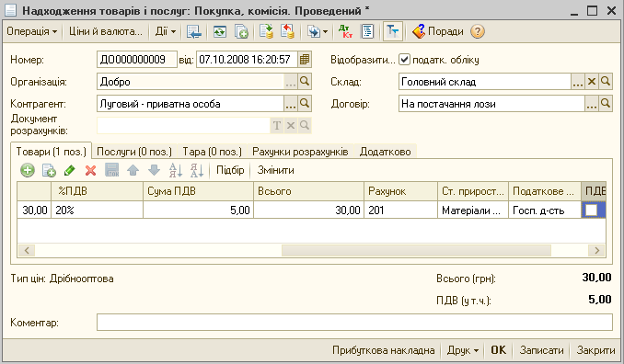
Task: Click the 20% cell in %ПДВ column
Action: (x=98, y=210)
